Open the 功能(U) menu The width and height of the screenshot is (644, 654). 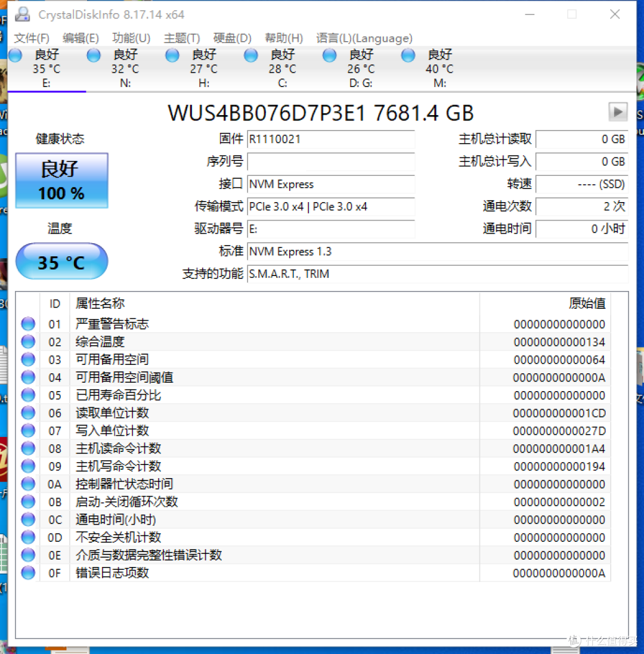(131, 38)
